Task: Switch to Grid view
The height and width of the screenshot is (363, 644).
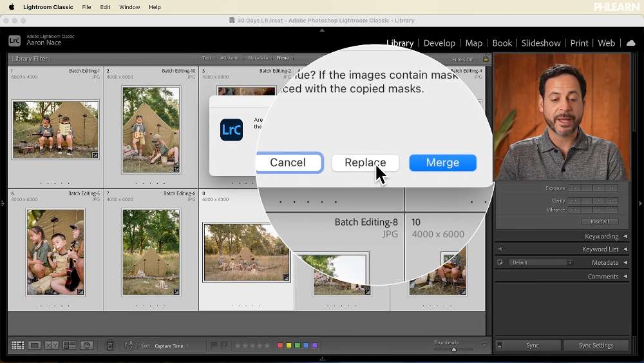Action: [x=17, y=346]
